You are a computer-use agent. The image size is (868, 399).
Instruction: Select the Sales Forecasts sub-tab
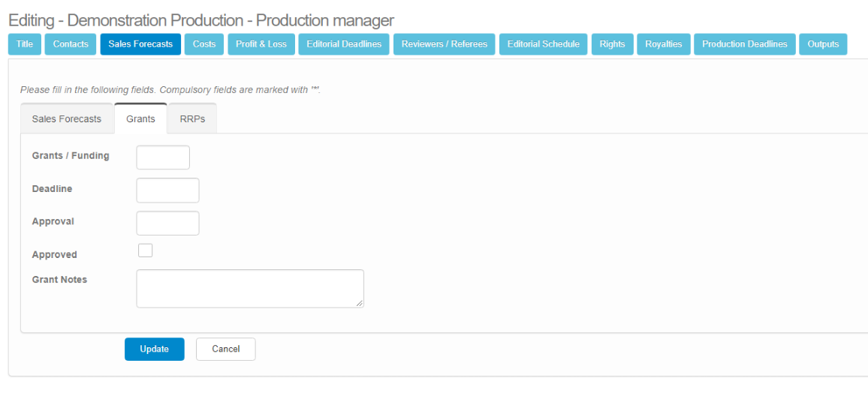(67, 118)
